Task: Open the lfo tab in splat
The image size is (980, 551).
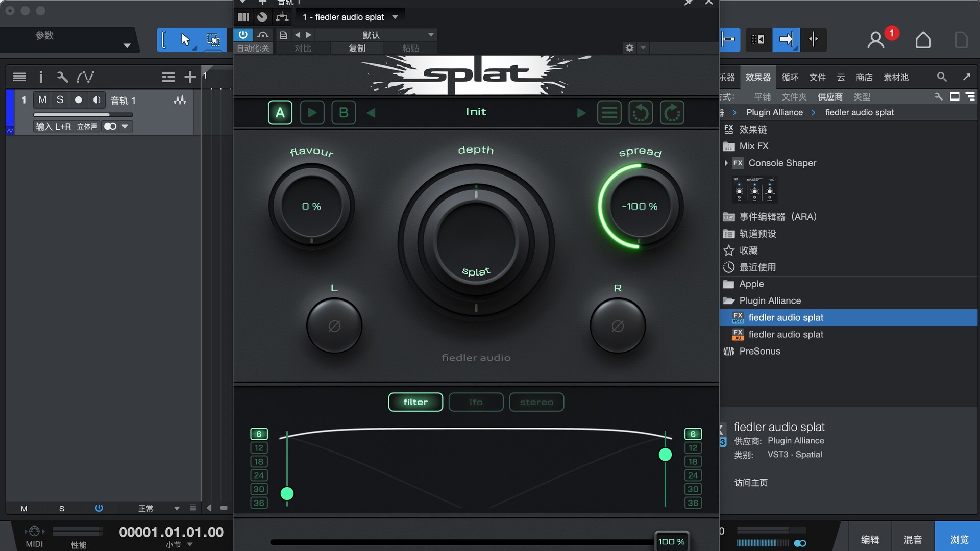Action: pyautogui.click(x=476, y=402)
